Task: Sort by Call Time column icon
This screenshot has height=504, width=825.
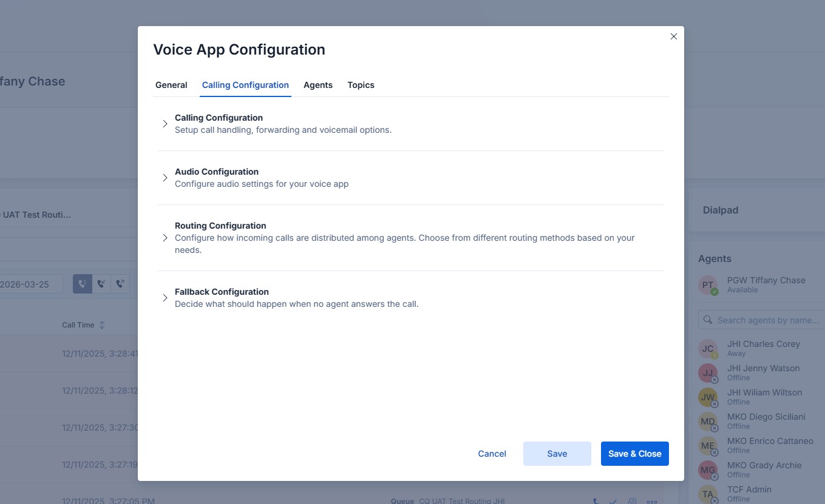Action: click(x=102, y=325)
